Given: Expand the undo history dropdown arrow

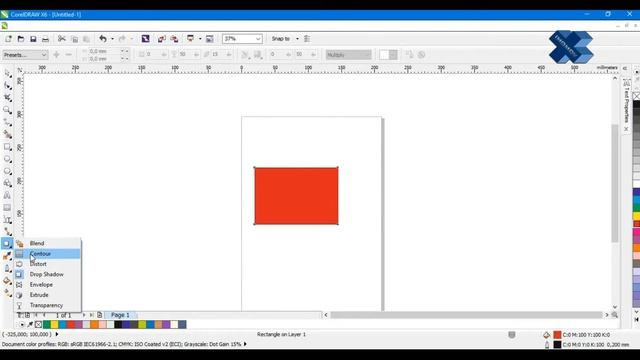Looking at the screenshot, I should coord(112,39).
